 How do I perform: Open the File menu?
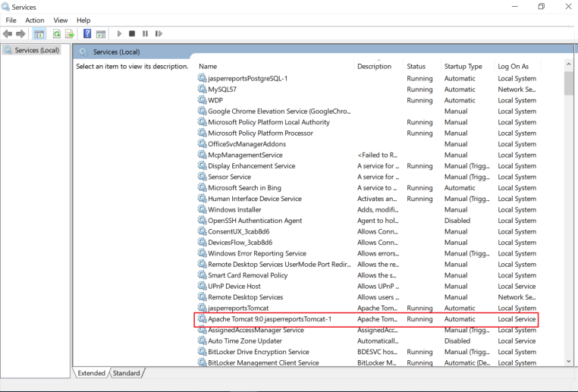click(x=11, y=20)
